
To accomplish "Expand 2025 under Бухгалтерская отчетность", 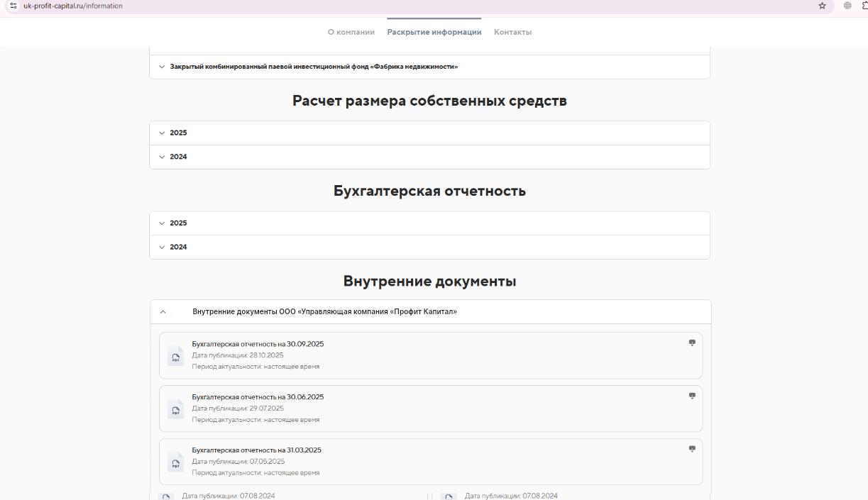I will 178,223.
